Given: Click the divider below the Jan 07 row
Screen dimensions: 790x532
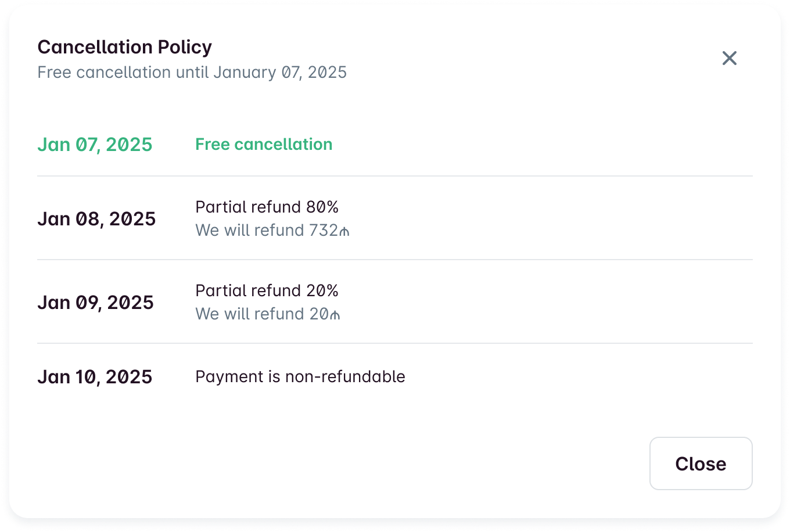Looking at the screenshot, I should pyautogui.click(x=395, y=176).
